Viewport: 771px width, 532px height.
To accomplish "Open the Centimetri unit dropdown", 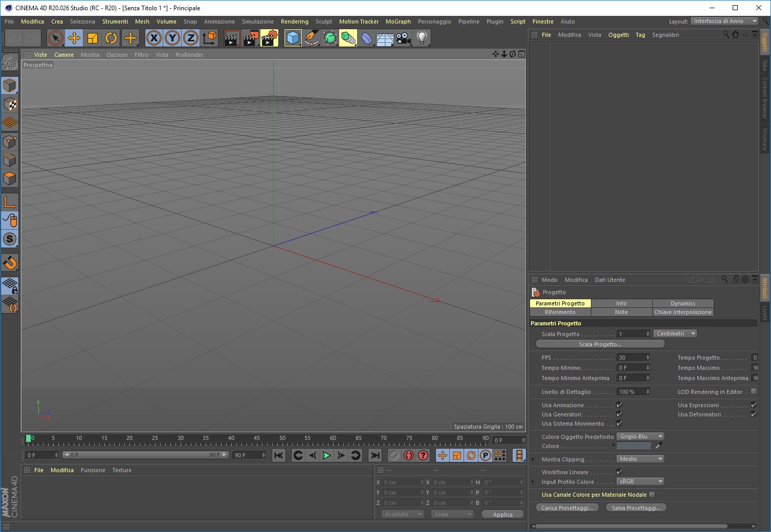I will coord(675,334).
